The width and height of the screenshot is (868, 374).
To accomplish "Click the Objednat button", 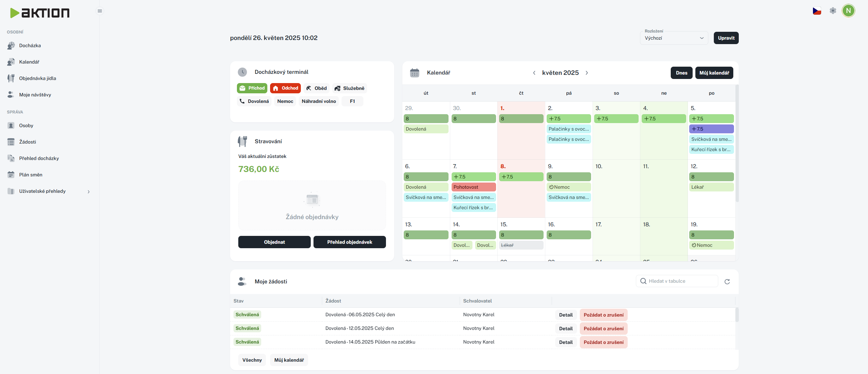I will (x=274, y=242).
